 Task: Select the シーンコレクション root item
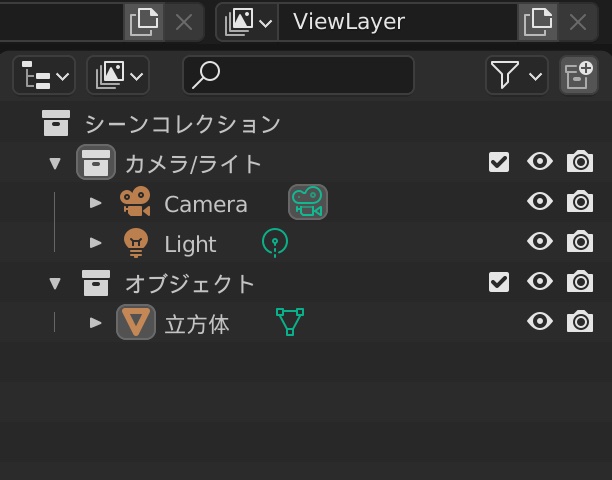coord(182,124)
